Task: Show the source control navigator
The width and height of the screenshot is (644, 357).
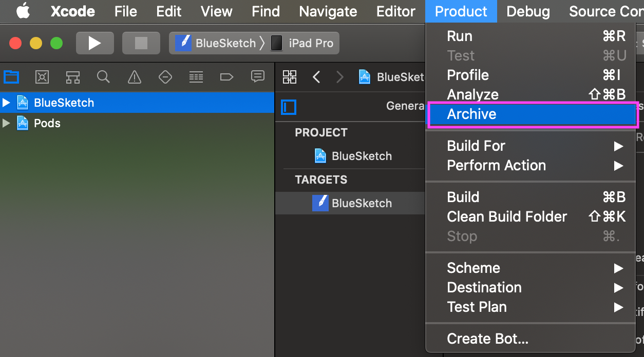Action: tap(42, 77)
